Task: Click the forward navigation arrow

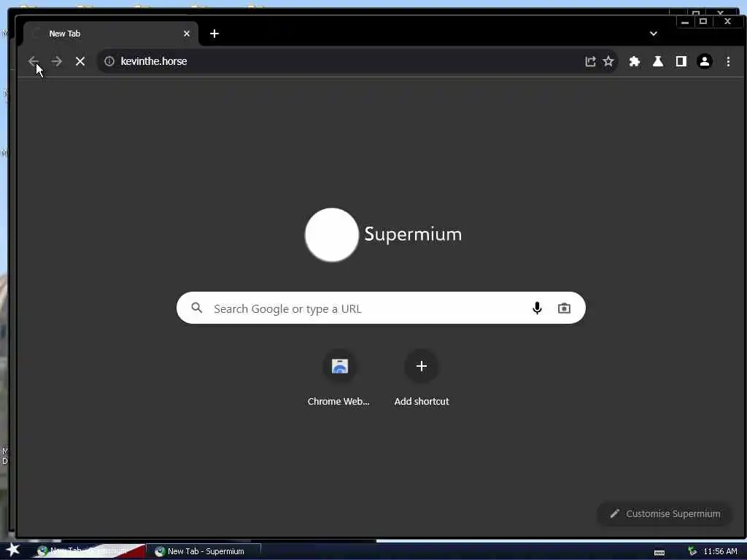Action: point(57,61)
